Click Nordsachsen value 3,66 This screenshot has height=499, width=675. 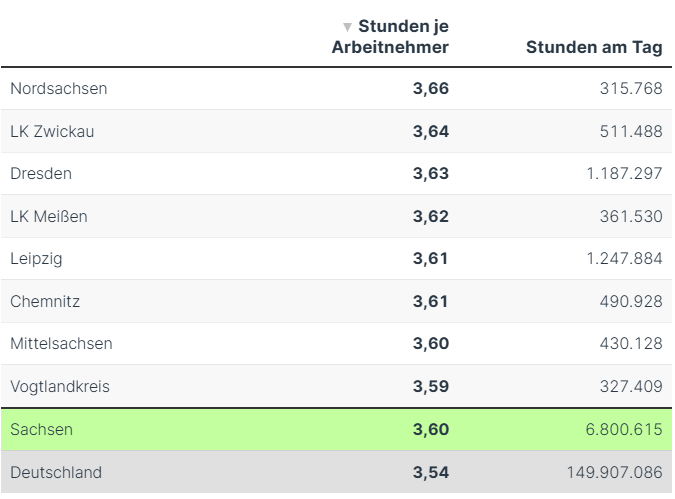pyautogui.click(x=430, y=88)
